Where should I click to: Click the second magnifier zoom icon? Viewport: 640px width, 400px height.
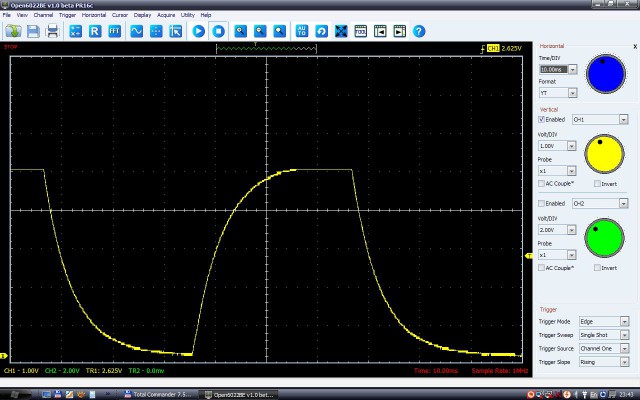click(260, 31)
